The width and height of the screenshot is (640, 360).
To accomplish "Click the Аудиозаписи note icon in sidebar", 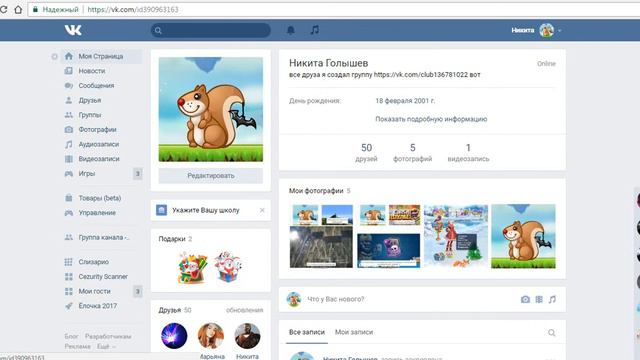I will click(x=69, y=144).
